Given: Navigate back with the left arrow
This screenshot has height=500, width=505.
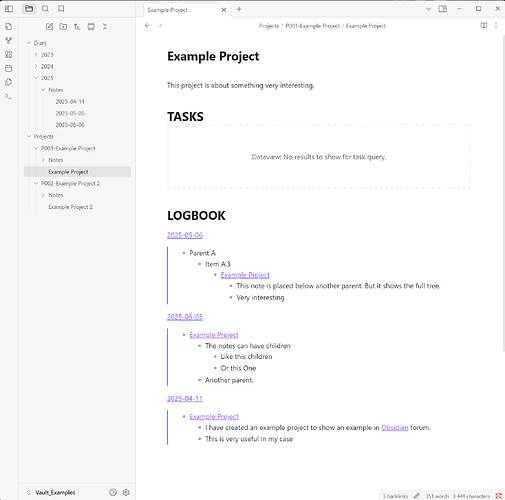Looking at the screenshot, I should click(x=147, y=26).
